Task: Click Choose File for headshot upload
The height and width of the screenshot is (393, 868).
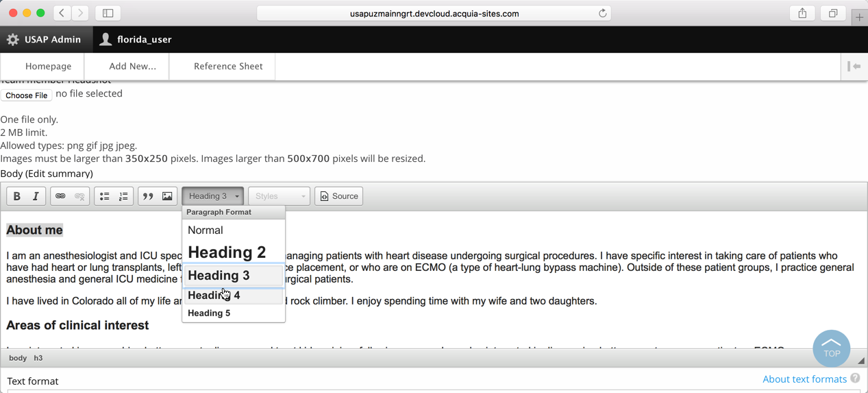Action: click(27, 95)
